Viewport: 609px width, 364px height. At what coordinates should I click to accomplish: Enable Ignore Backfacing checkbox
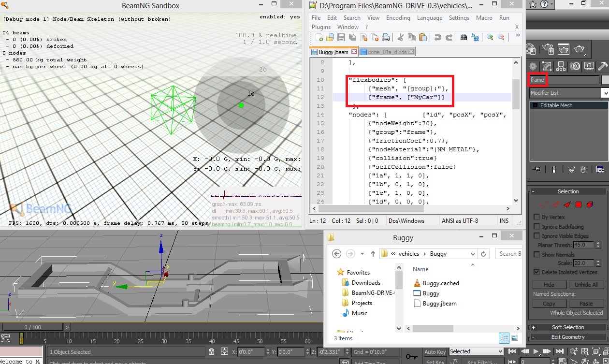(x=536, y=226)
